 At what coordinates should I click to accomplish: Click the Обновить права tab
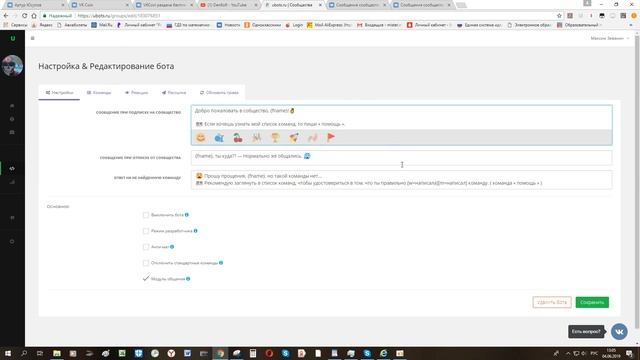(x=219, y=93)
